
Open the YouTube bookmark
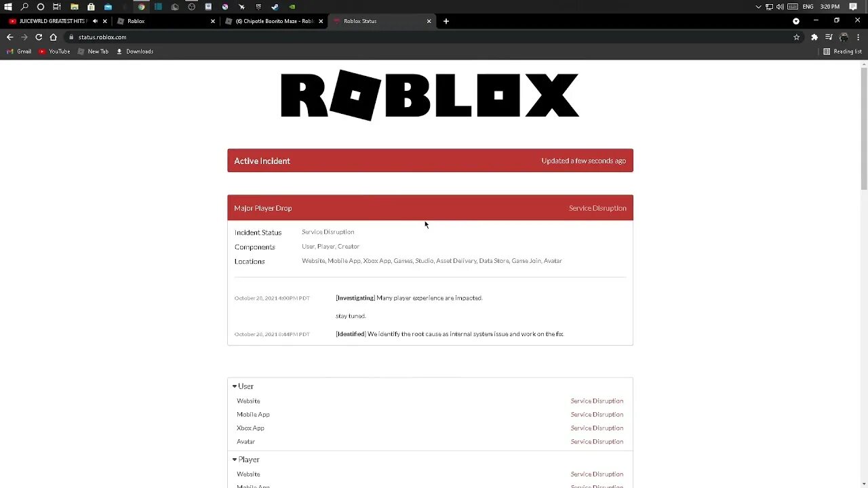click(54, 52)
